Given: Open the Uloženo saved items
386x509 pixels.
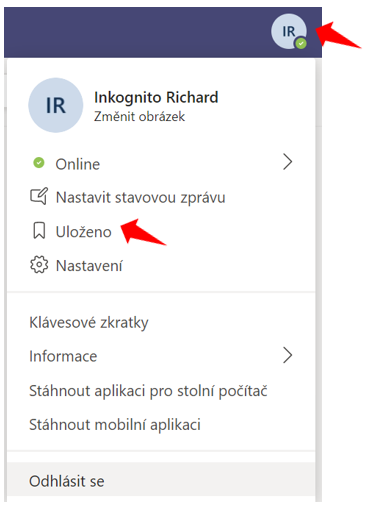Looking at the screenshot, I should [161, 232].
